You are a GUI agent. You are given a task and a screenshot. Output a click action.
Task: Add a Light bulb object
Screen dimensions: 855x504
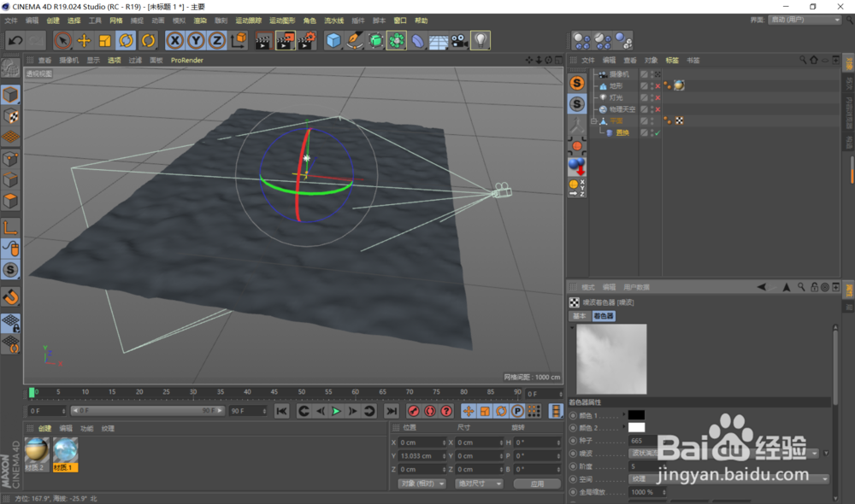pyautogui.click(x=481, y=40)
